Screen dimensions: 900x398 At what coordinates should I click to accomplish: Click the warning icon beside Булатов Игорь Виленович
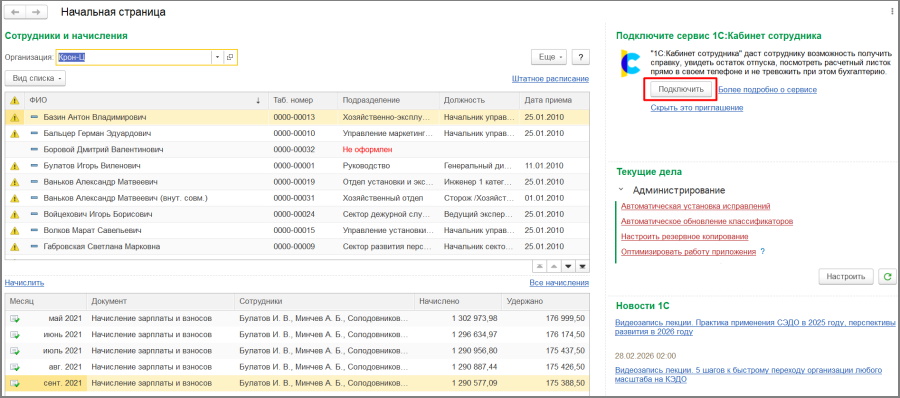tap(15, 166)
